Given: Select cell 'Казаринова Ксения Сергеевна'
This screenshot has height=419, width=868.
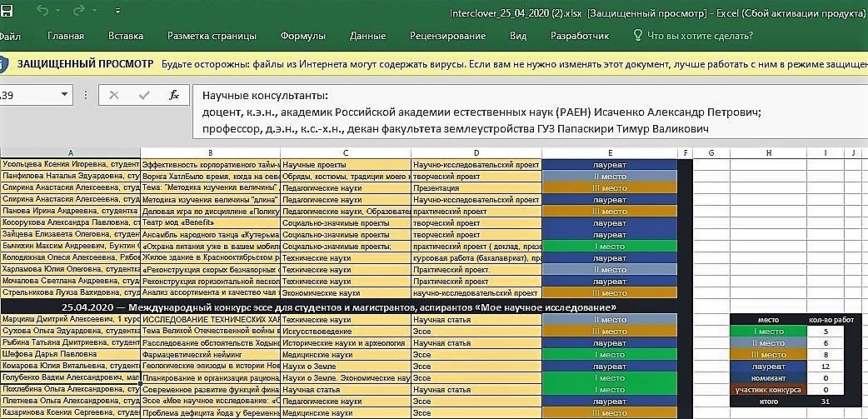Looking at the screenshot, I should (70, 413).
